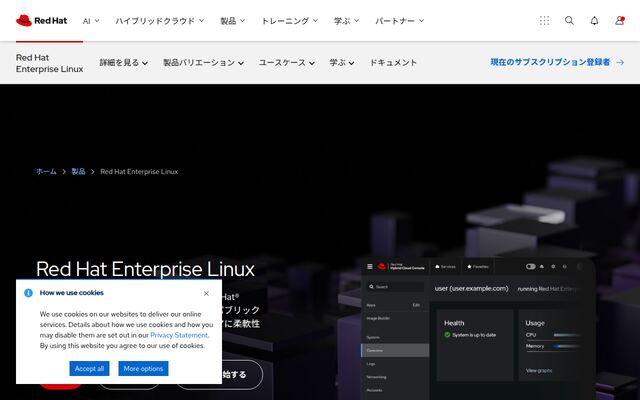This screenshot has height=400, width=640.
Task: Expand the 製品 top navigation menu
Action: 232,21
